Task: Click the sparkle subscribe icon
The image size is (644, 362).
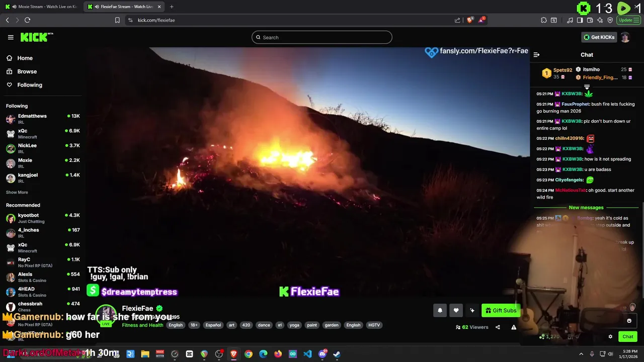Action: point(472,310)
